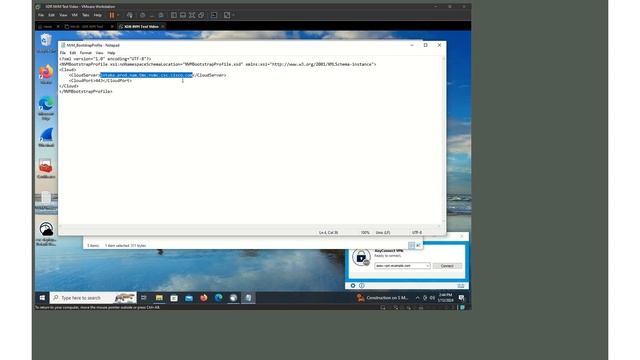
Task: Open the power options dropdown beside pause
Action: [118, 15]
